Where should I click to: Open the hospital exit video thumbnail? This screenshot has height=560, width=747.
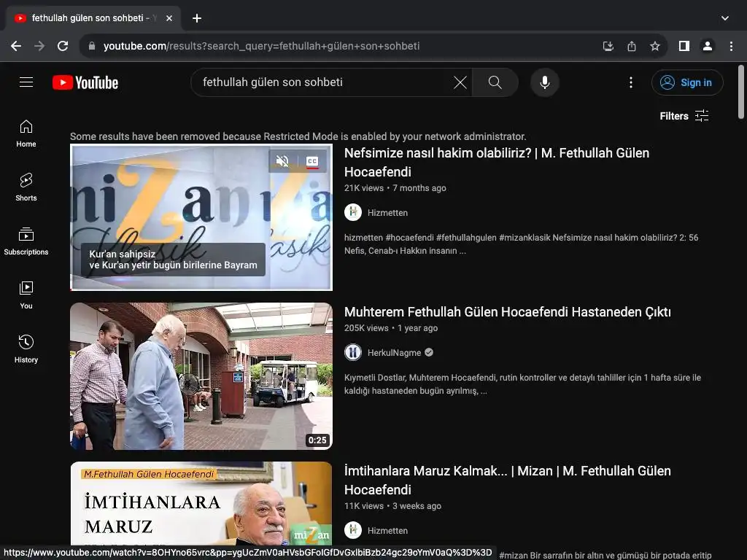pyautogui.click(x=201, y=376)
